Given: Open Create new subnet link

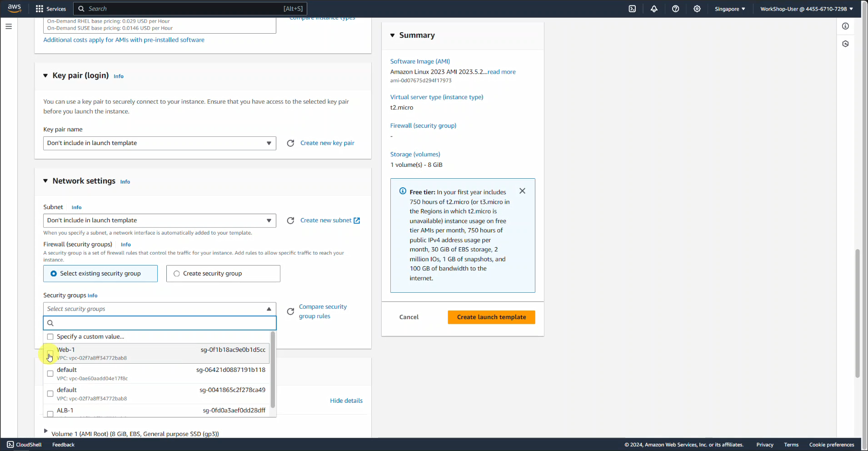Looking at the screenshot, I should (326, 220).
